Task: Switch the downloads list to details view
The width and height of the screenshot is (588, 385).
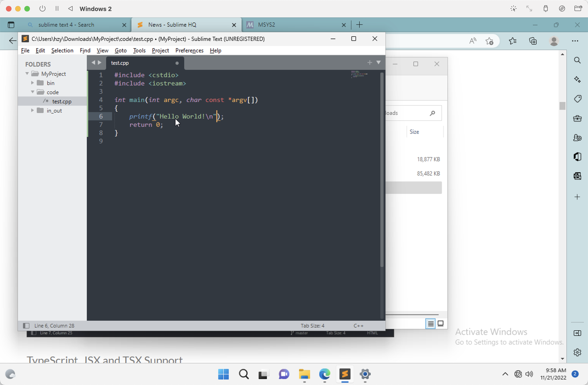Action: pyautogui.click(x=430, y=323)
